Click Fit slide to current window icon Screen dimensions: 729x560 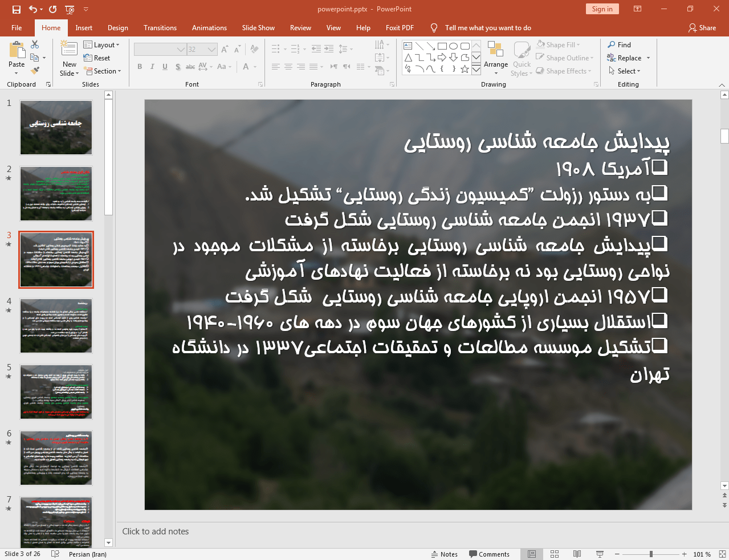point(722,554)
